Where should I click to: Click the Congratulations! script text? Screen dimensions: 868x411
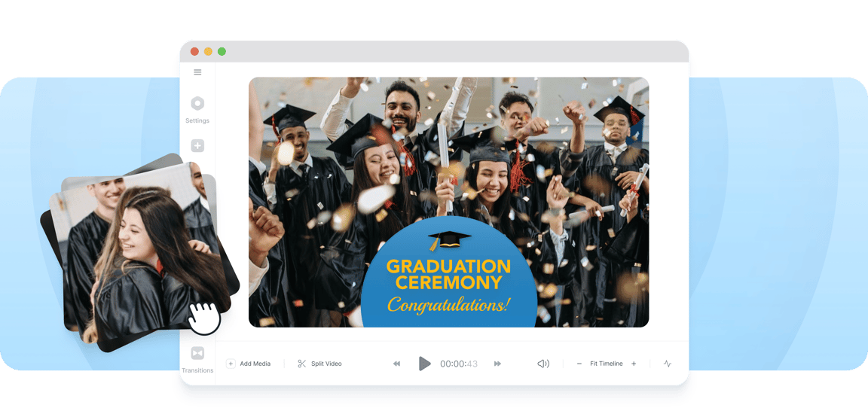[x=448, y=304]
